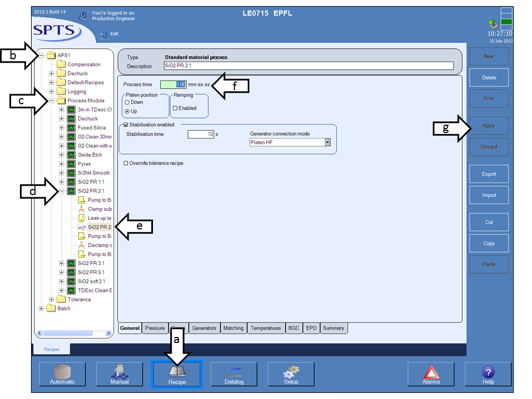Screen dimensions: 532x399
Task: Open the Alarms warning triangle icon
Action: point(431,372)
